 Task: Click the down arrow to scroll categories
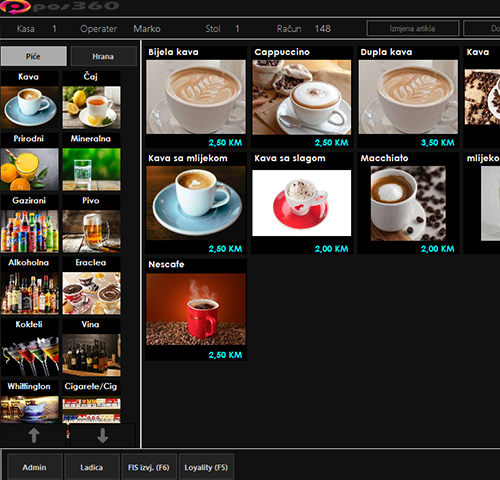coord(102,435)
